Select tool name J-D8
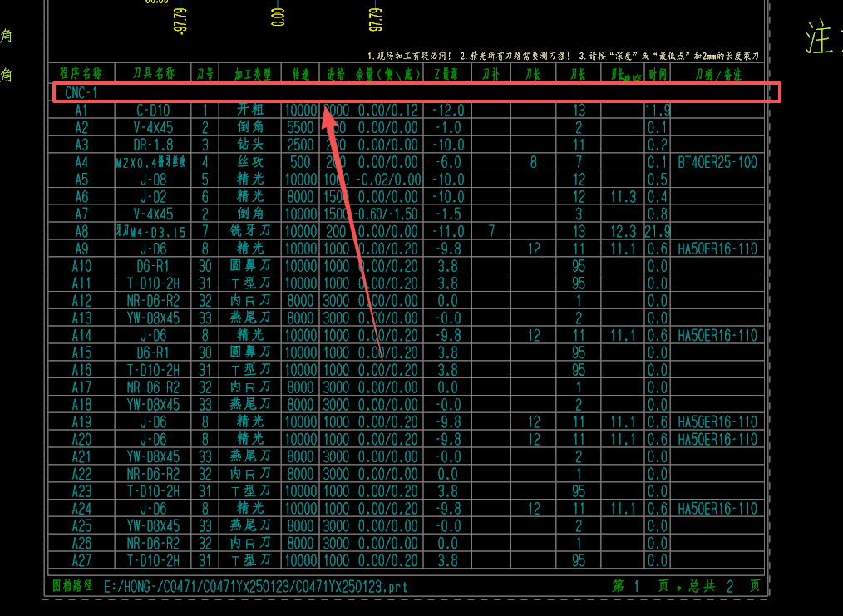This screenshot has height=616, width=843. [x=153, y=179]
